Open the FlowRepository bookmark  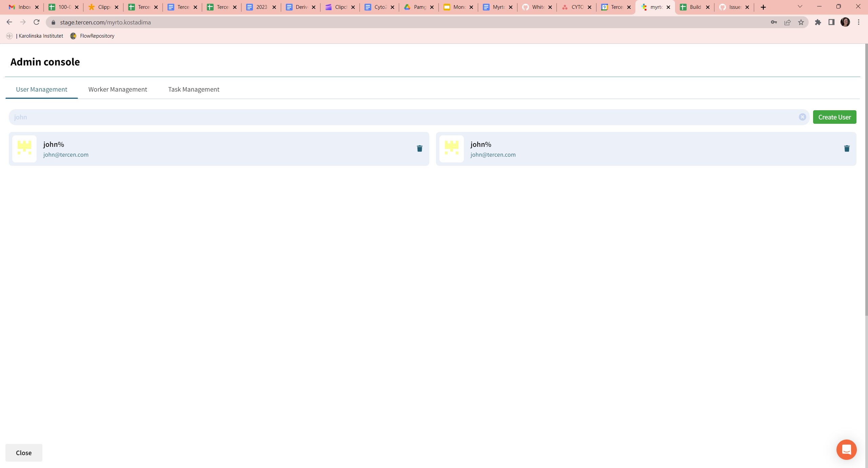click(x=92, y=36)
